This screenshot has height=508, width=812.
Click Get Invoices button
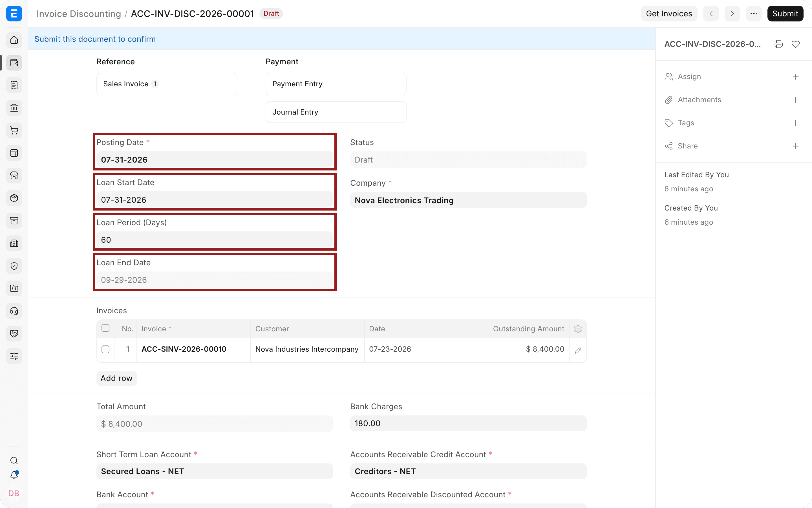669,14
